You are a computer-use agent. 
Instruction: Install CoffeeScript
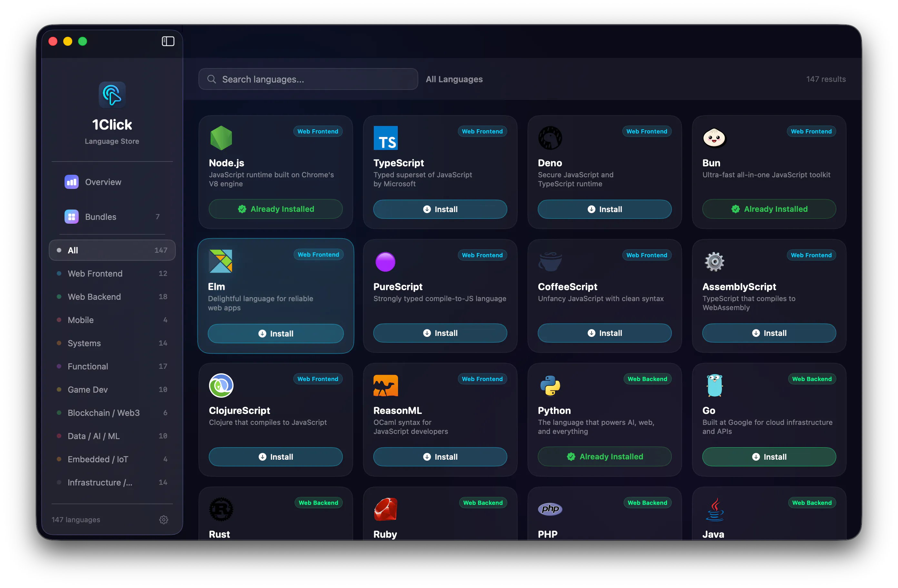(604, 333)
